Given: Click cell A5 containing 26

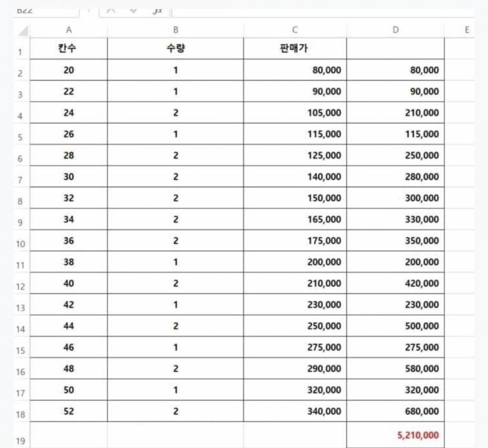Looking at the screenshot, I should 69,134.
